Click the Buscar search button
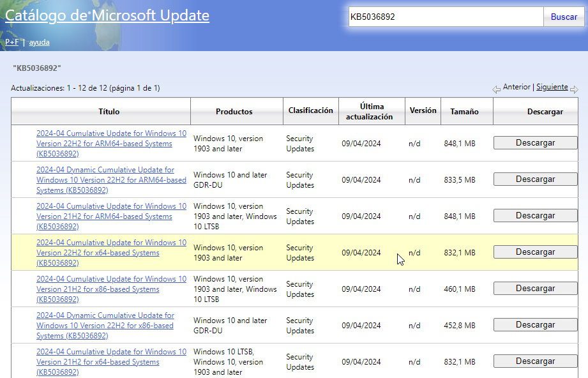 pyautogui.click(x=564, y=17)
